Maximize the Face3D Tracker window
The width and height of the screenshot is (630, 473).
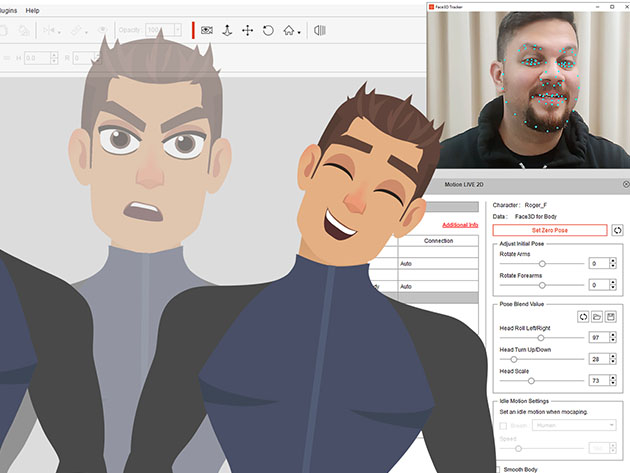(612, 7)
